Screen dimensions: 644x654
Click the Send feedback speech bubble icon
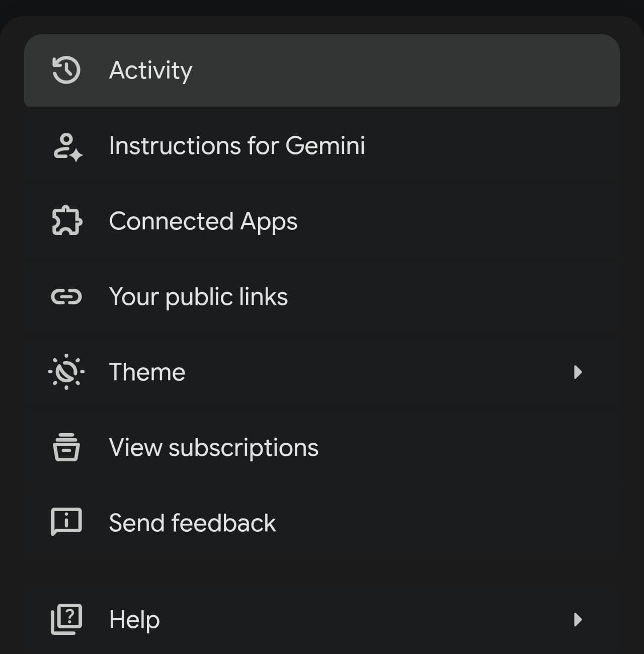pyautogui.click(x=66, y=522)
